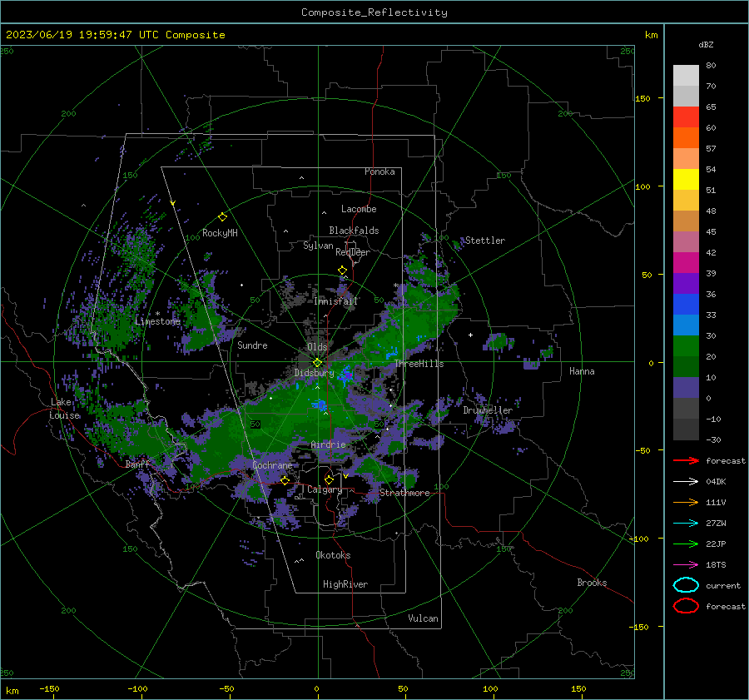Click the white 04DK arrow legend icon

(x=686, y=481)
